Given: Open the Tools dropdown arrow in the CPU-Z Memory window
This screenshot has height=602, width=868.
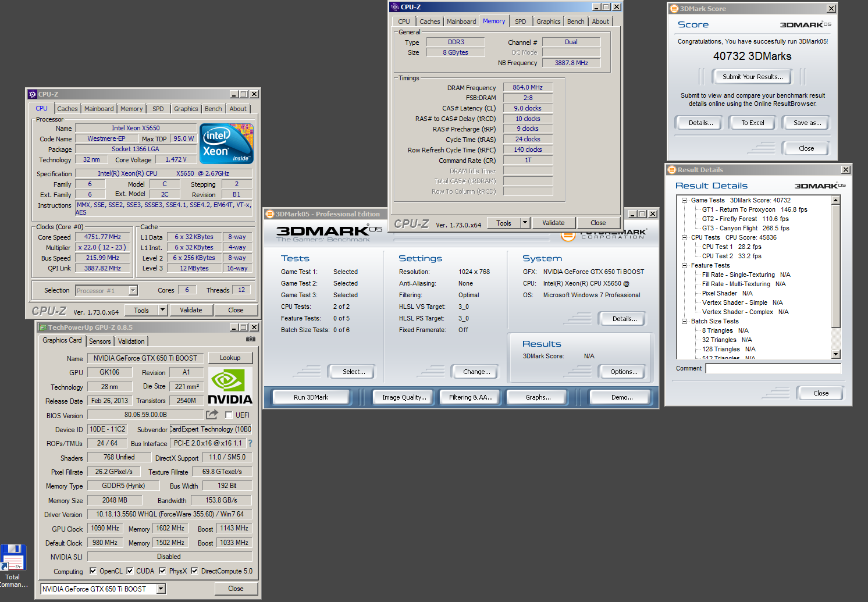Looking at the screenshot, I should (x=525, y=223).
